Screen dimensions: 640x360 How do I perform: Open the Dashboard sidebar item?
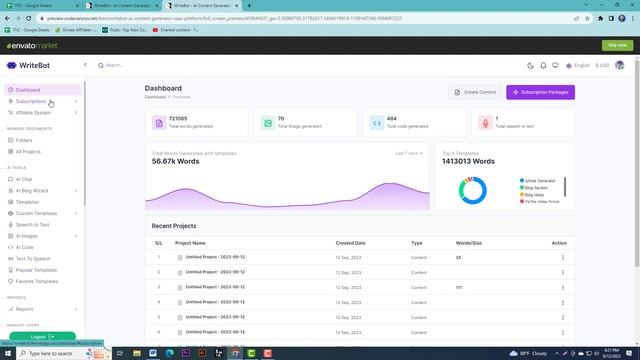(x=42, y=90)
